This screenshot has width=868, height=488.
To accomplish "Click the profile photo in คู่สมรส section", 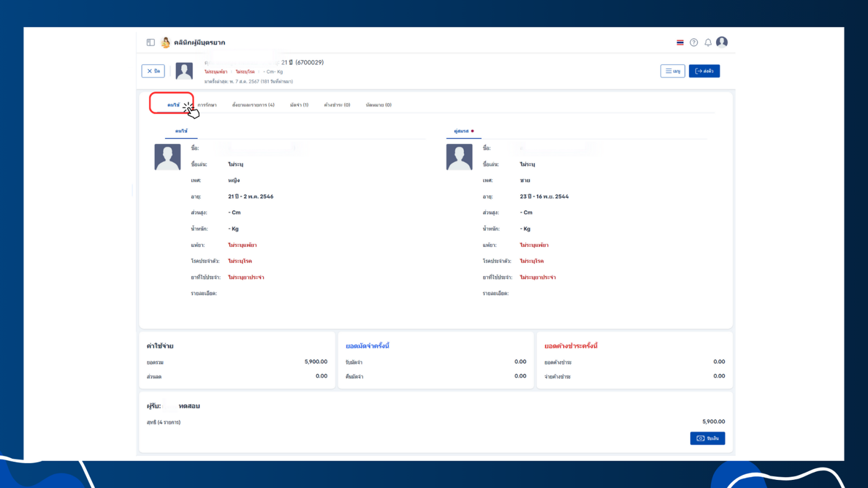I will (459, 157).
